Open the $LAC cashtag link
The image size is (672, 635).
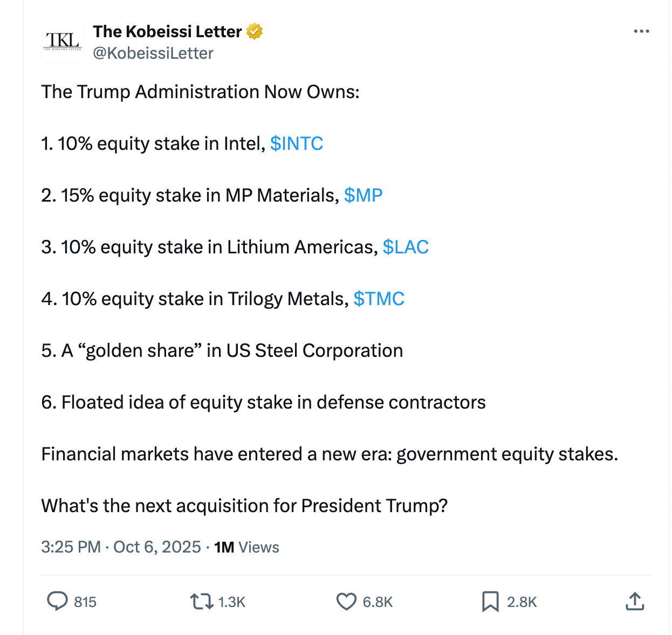tap(406, 247)
